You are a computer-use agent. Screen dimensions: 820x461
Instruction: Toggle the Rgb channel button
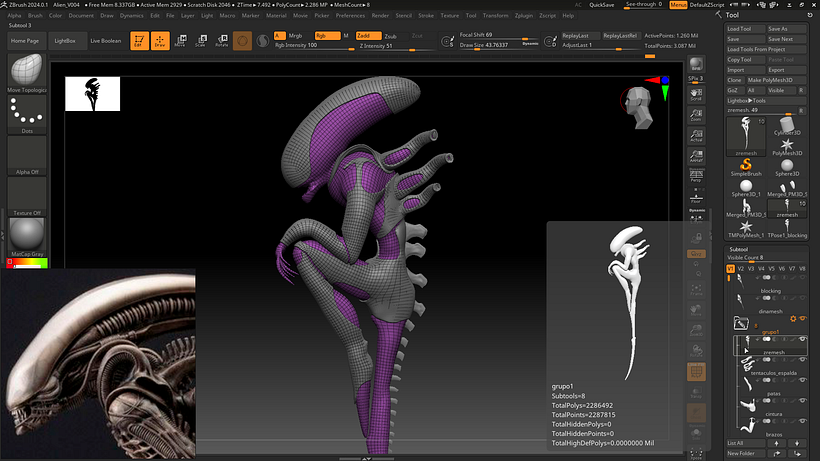tap(327, 36)
